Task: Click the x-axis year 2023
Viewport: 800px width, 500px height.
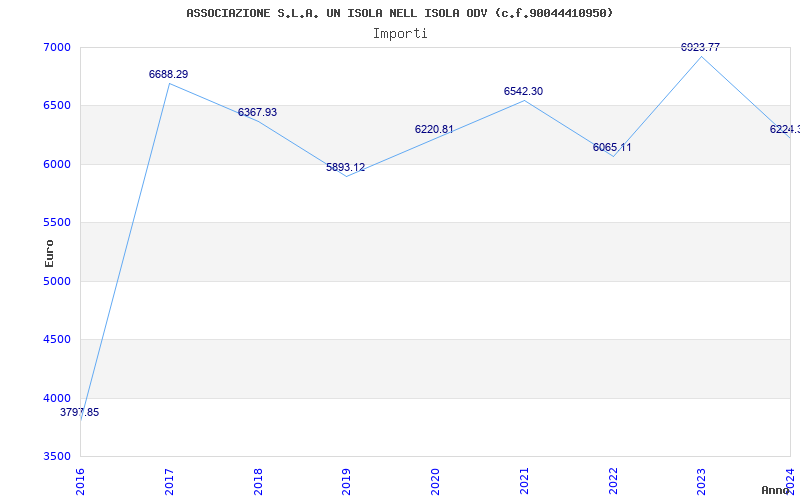Action: coord(702,481)
